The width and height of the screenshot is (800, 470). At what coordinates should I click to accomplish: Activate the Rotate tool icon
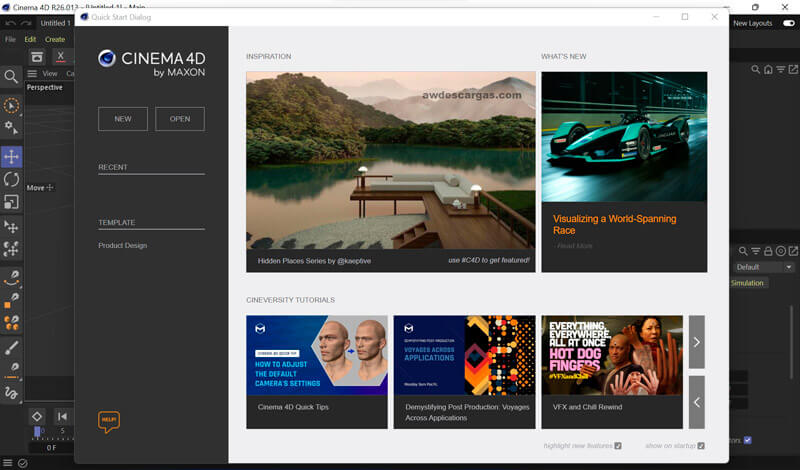(11, 180)
